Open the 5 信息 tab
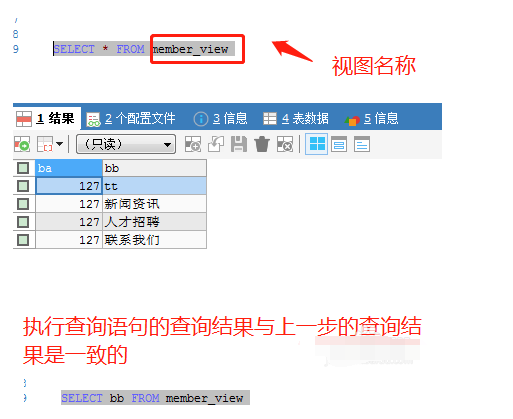The height and width of the screenshot is (419, 513). (371, 119)
